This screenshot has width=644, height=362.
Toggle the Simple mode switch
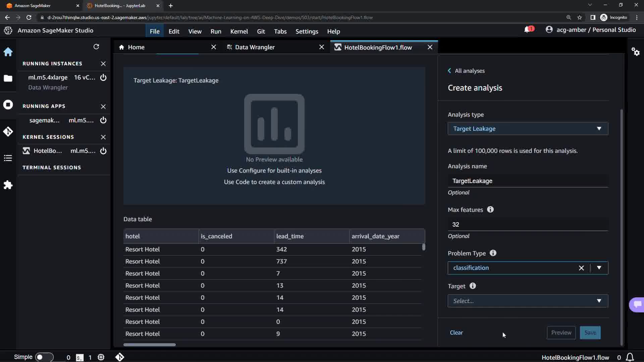(44, 357)
